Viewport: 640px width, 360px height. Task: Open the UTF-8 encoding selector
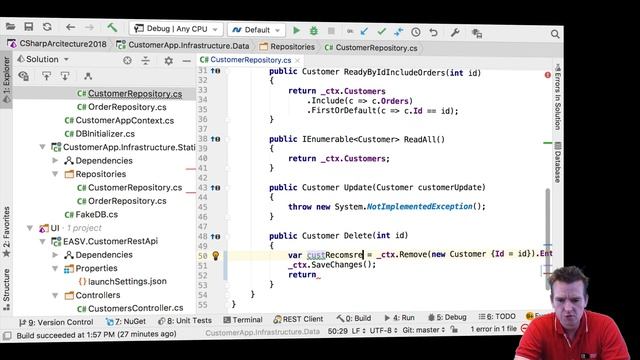click(x=383, y=330)
